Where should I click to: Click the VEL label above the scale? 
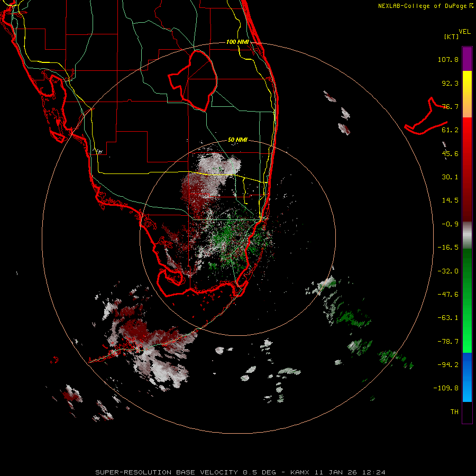pos(465,31)
